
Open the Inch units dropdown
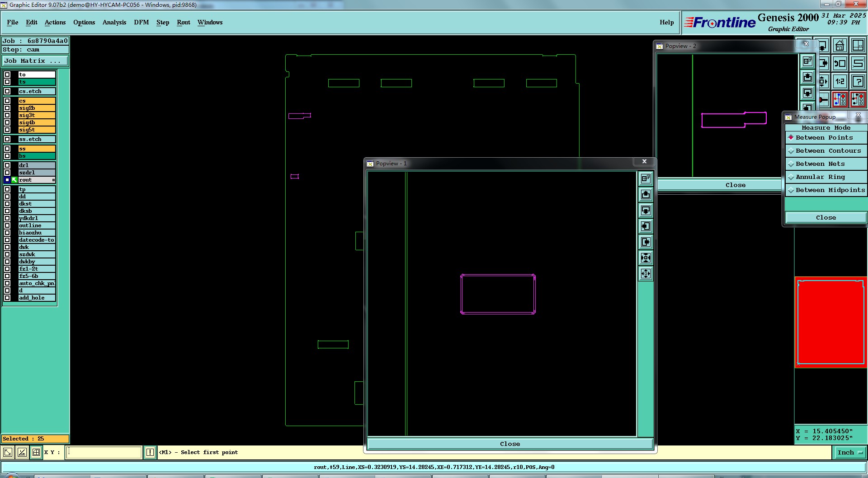pyautogui.click(x=850, y=452)
